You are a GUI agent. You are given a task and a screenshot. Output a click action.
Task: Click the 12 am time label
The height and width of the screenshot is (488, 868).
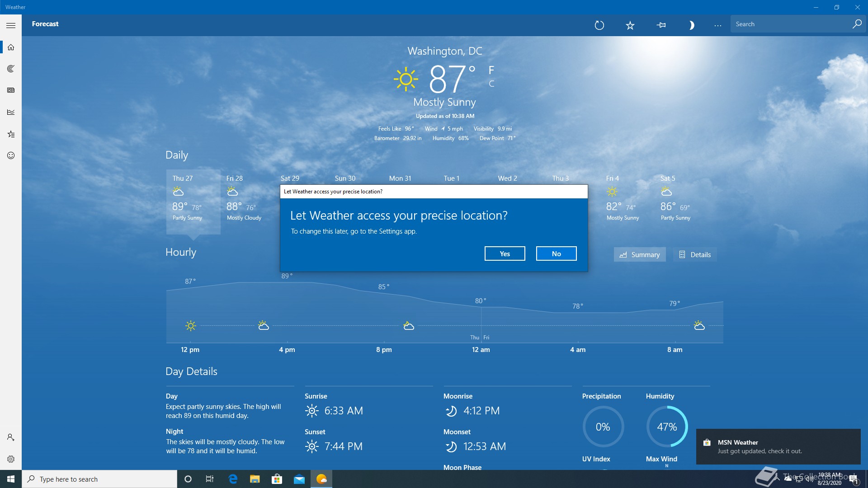pyautogui.click(x=481, y=349)
